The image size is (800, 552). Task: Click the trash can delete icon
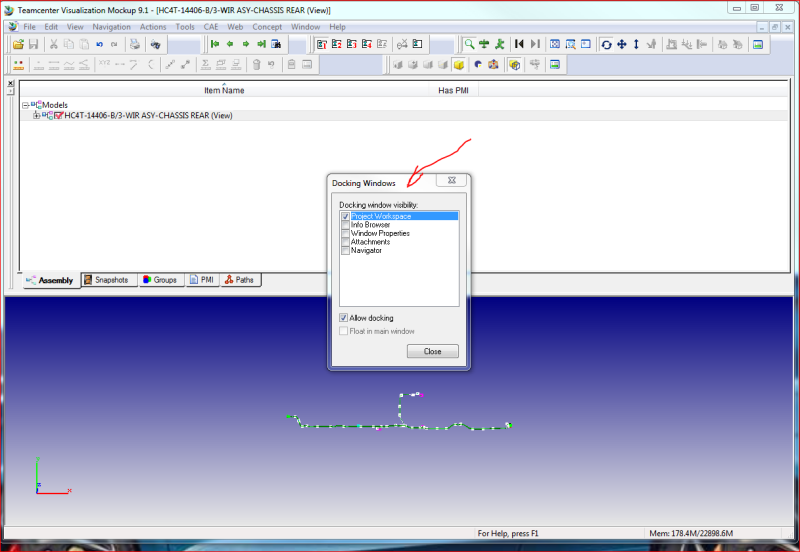coord(256,65)
